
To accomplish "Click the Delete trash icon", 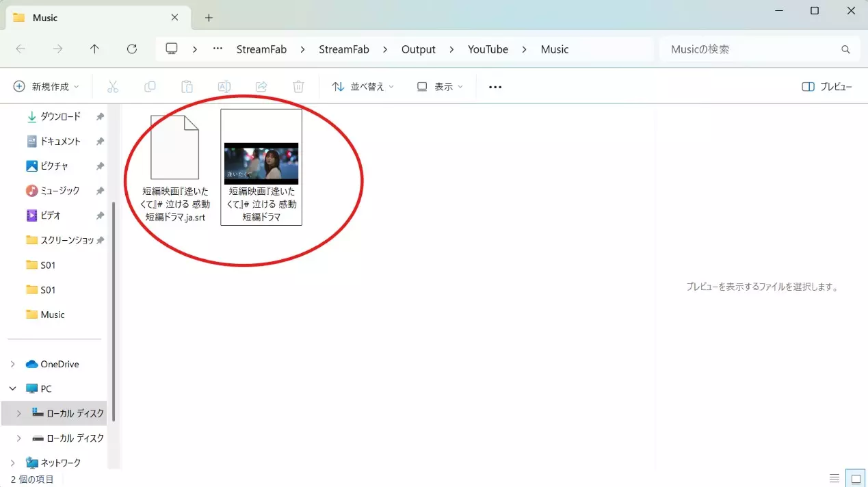I will [x=298, y=87].
